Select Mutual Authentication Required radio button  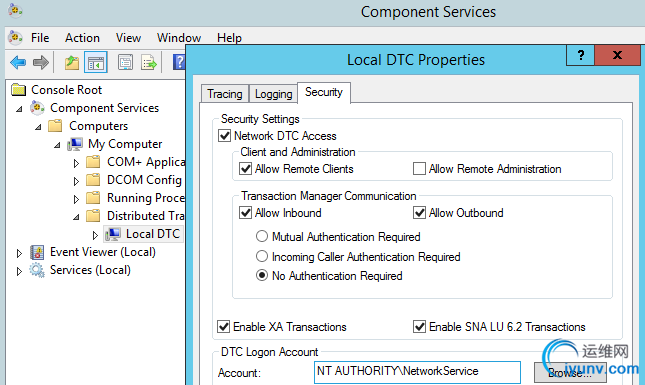pos(262,237)
